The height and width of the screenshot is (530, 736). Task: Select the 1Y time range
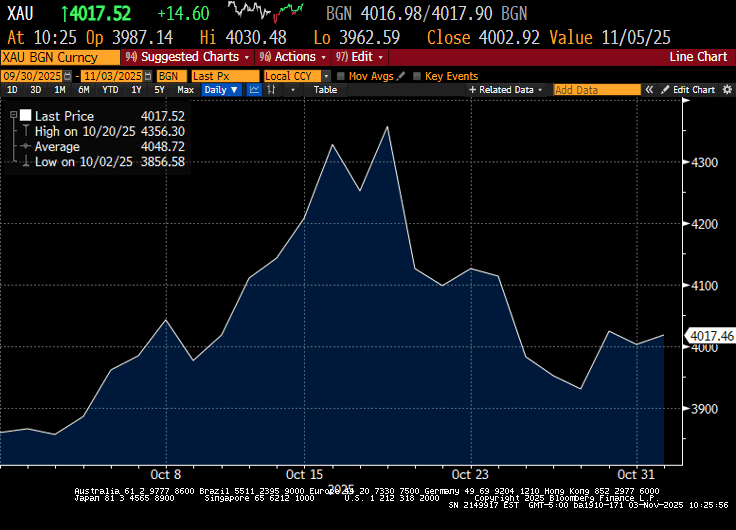coord(136,90)
